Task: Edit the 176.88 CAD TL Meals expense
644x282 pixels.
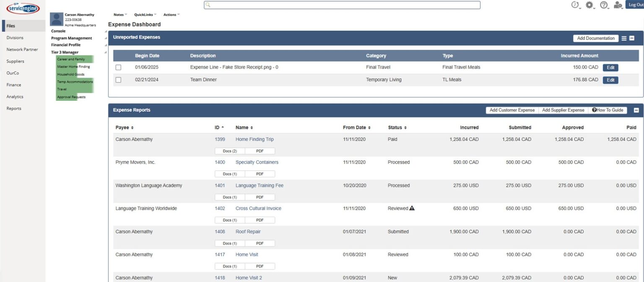Action: [x=610, y=80]
